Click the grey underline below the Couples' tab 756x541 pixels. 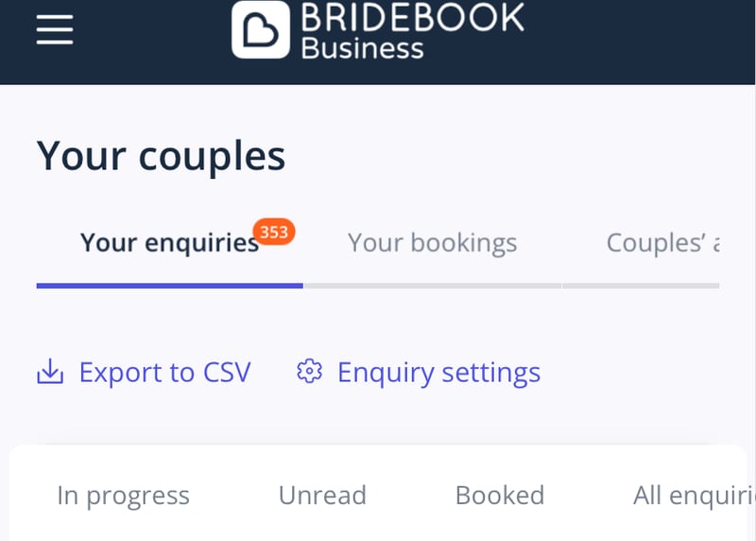point(642,285)
